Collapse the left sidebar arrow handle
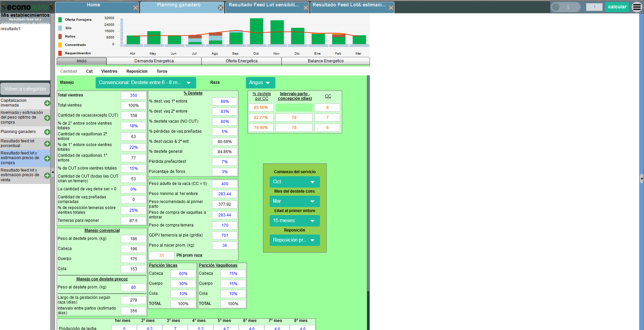The height and width of the screenshot is (330, 644). [53, 172]
